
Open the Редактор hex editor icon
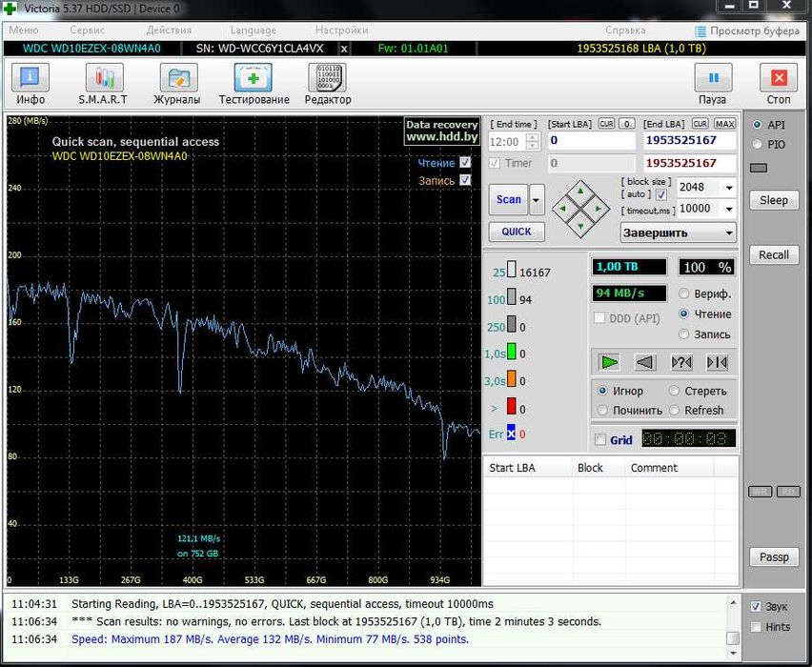(x=327, y=78)
